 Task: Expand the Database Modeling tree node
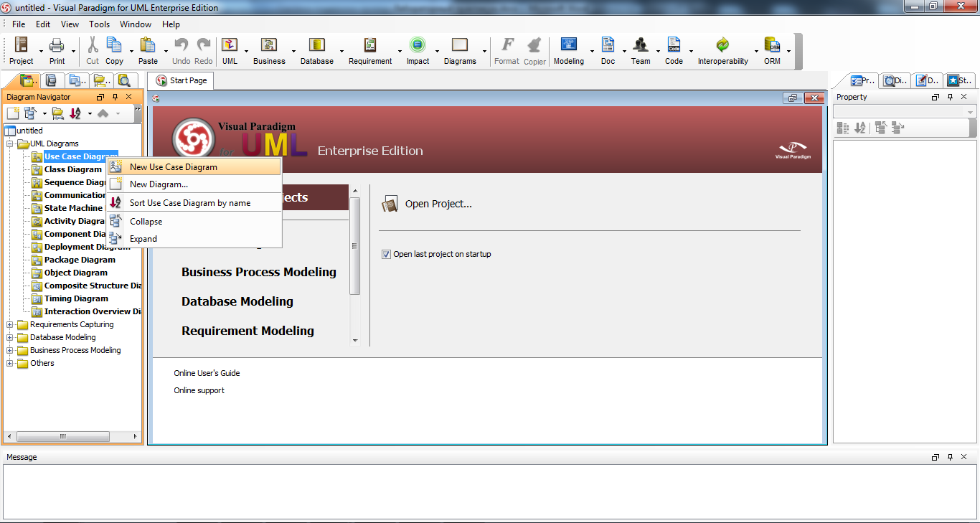pos(10,337)
